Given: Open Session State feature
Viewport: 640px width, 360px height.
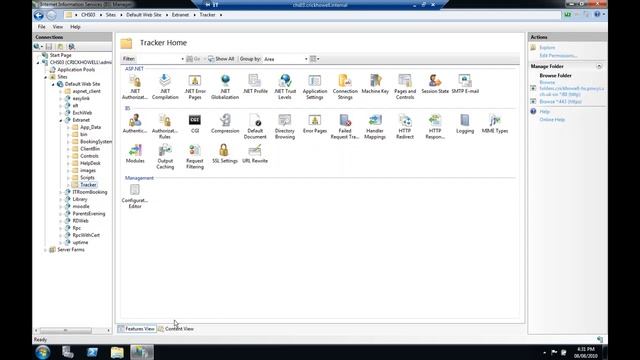Looking at the screenshot, I should 435,84.
